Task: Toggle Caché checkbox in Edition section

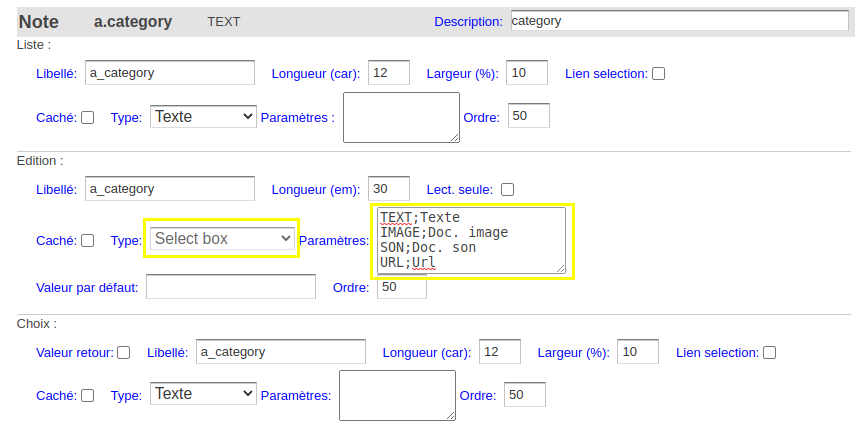Action: (87, 241)
